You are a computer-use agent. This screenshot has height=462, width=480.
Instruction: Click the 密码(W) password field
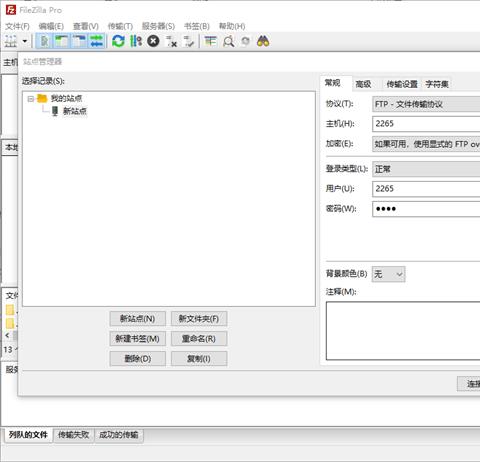tap(426, 209)
